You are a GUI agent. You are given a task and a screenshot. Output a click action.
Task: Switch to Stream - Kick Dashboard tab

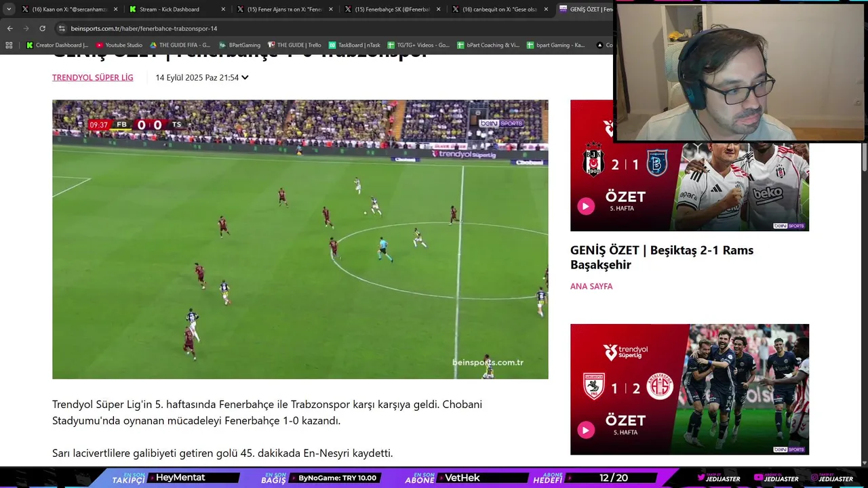(x=170, y=9)
